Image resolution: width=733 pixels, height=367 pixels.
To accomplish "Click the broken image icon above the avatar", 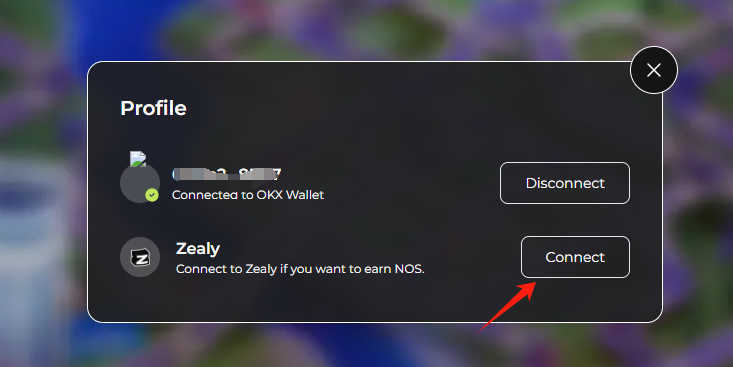I will pos(138,159).
